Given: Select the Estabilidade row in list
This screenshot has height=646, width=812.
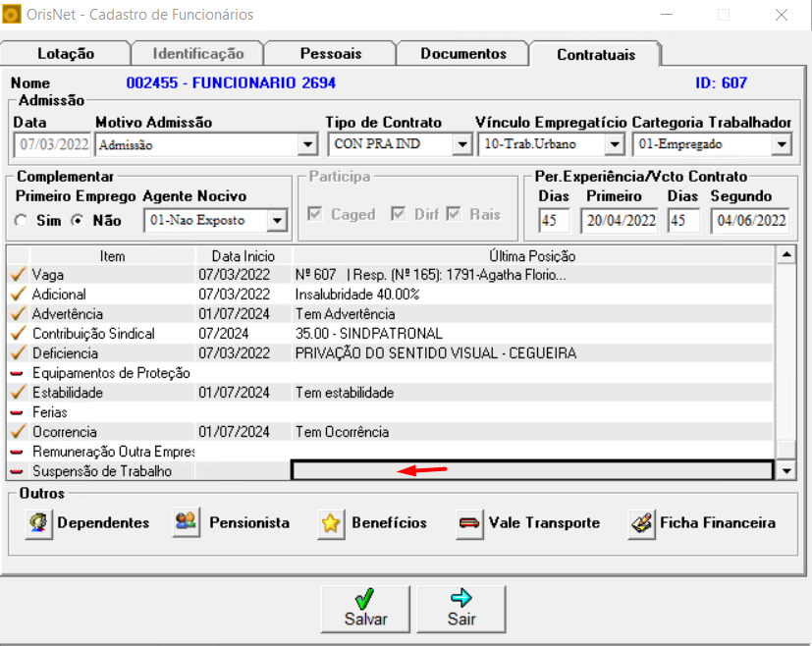Looking at the screenshot, I should [67, 393].
